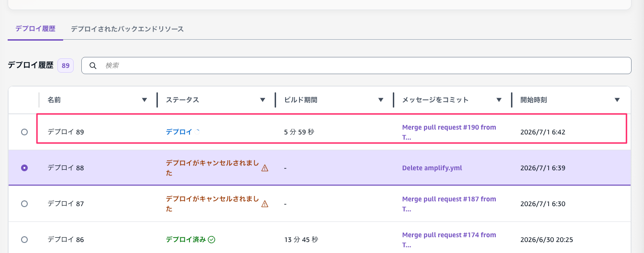
Task: Open commit link Delete amplify.yml
Action: [432, 168]
